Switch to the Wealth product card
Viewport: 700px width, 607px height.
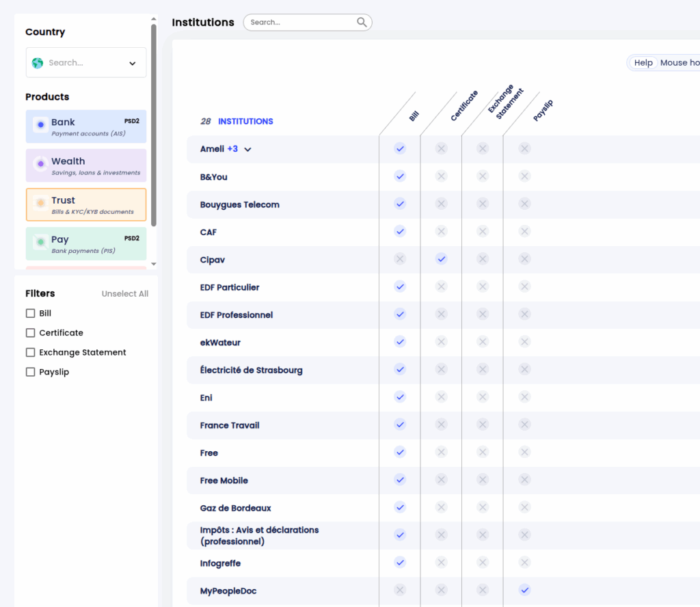coord(86,165)
